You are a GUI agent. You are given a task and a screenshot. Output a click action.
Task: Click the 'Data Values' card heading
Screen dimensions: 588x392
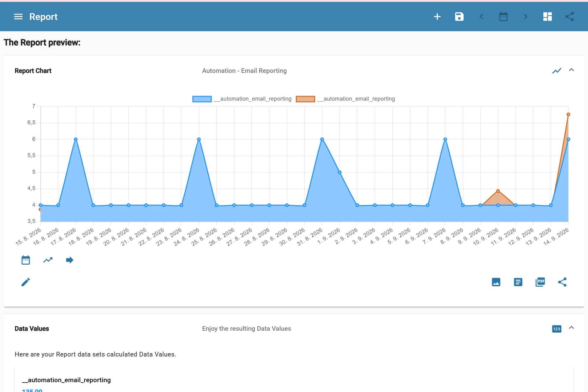[32, 329]
